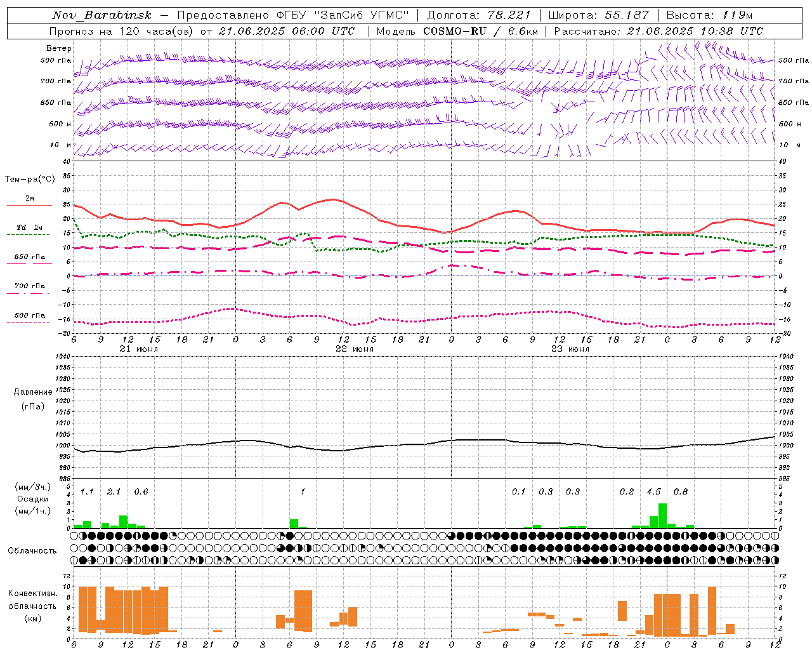Click the tallest green precipitation bar under 4.5
Screen dimensions: 812x650
(x=662, y=515)
